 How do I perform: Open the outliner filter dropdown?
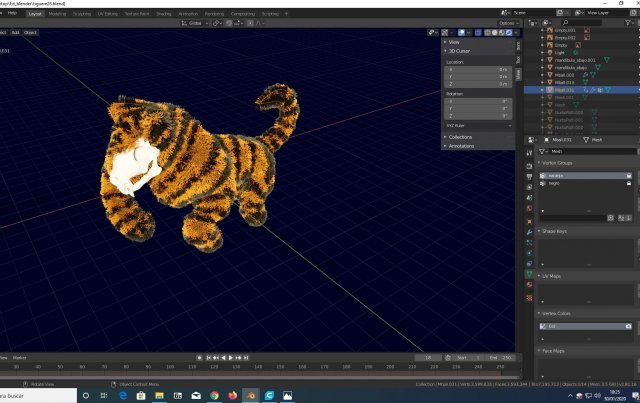tap(629, 23)
